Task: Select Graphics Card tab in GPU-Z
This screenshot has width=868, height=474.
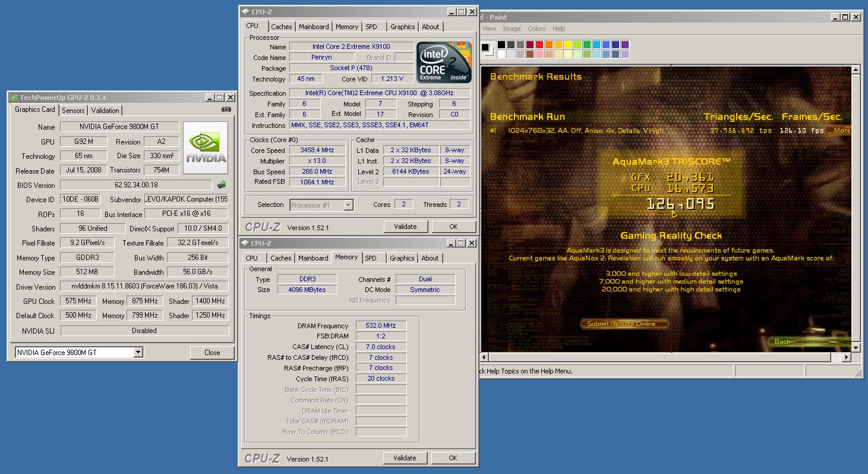Action: 35,109
